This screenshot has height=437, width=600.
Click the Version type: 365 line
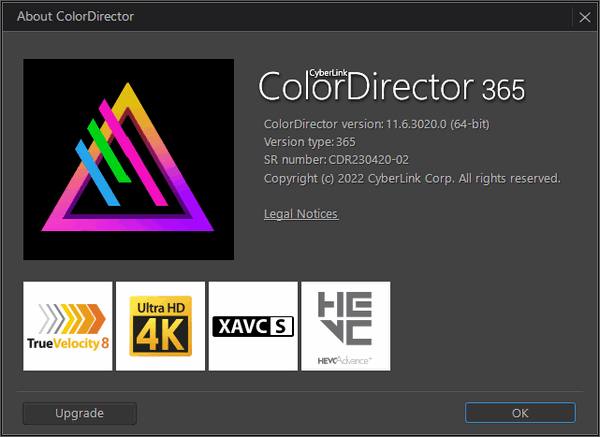point(303,142)
